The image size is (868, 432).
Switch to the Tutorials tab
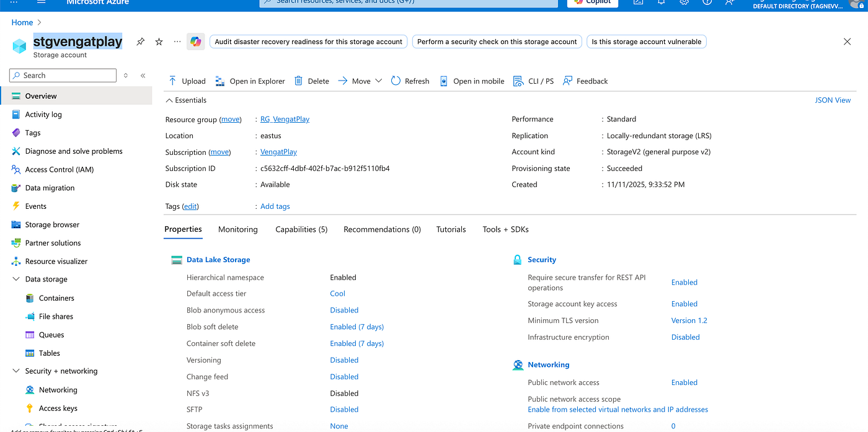(x=451, y=229)
